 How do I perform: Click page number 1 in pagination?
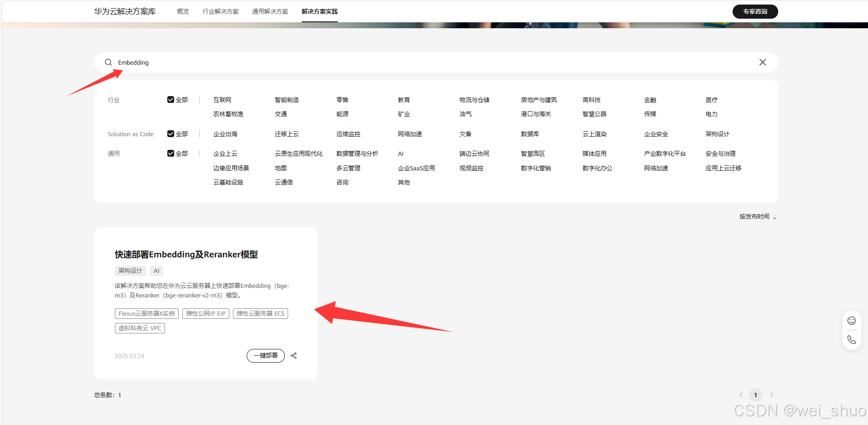(x=755, y=395)
